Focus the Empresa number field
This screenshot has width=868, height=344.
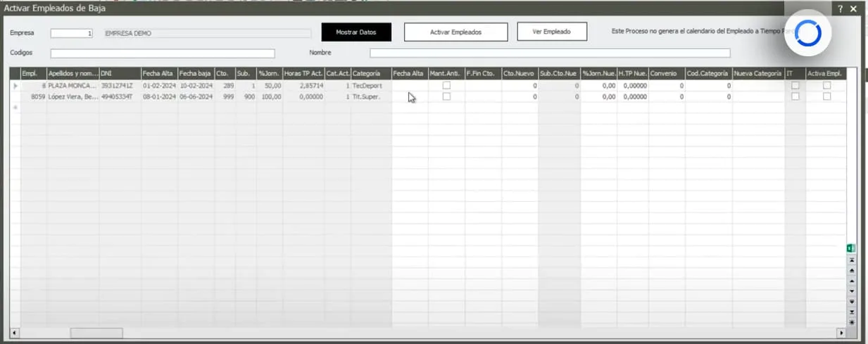click(x=72, y=33)
